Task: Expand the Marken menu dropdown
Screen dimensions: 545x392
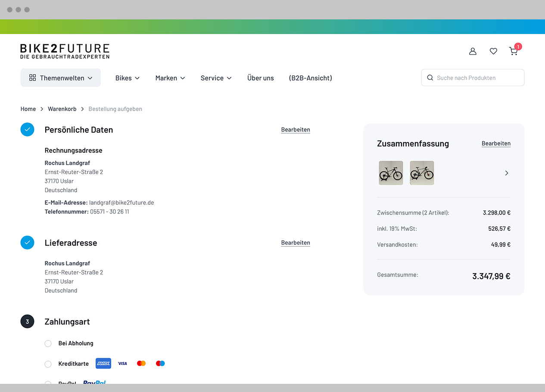Action: [170, 78]
